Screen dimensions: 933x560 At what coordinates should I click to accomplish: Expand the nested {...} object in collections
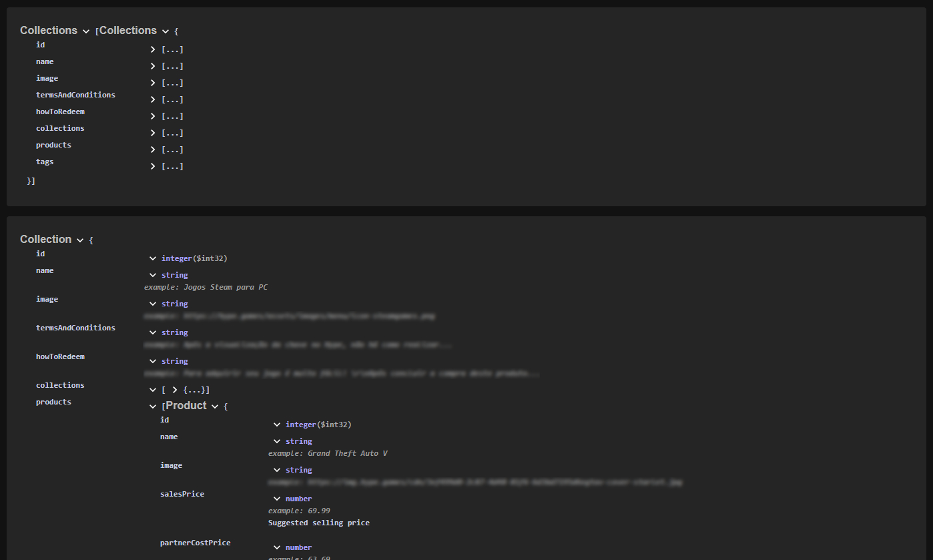[175, 390]
